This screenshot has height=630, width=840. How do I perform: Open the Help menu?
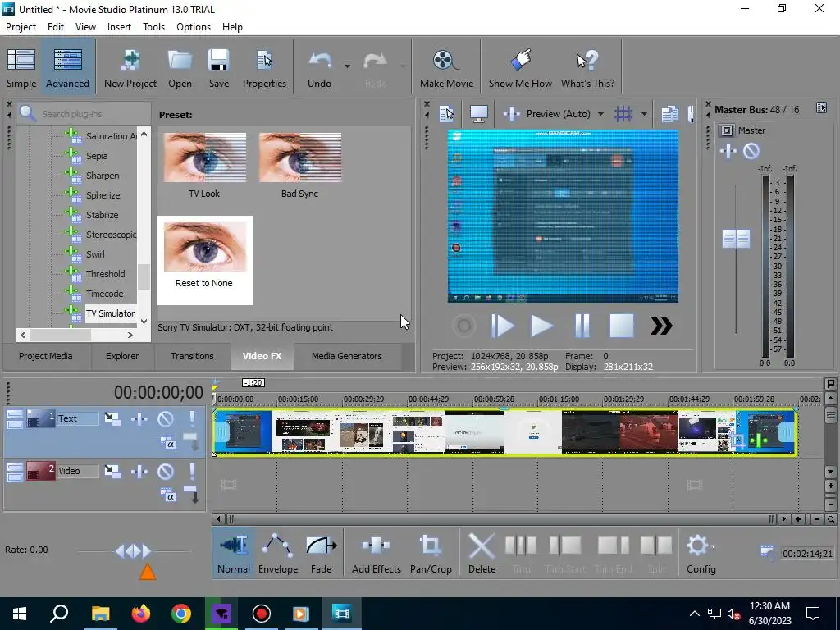[232, 27]
